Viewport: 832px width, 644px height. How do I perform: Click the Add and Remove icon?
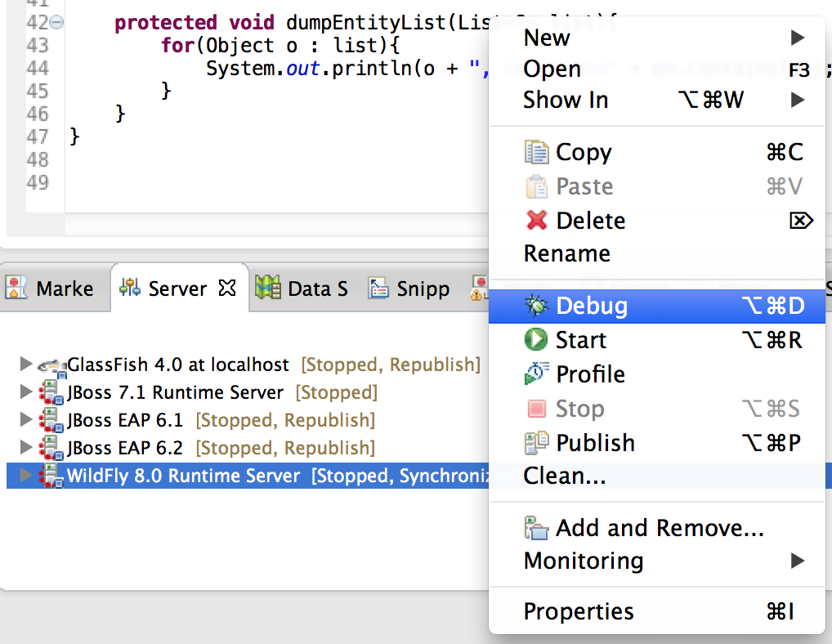536,528
